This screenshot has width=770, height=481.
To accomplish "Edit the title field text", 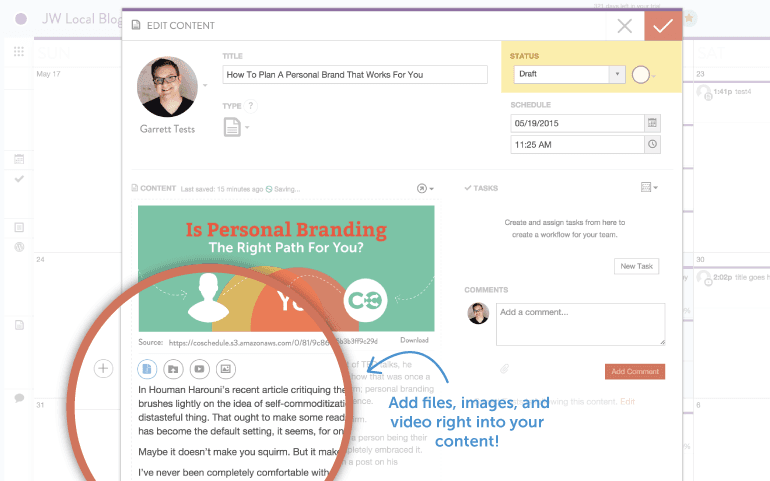I will [x=355, y=75].
